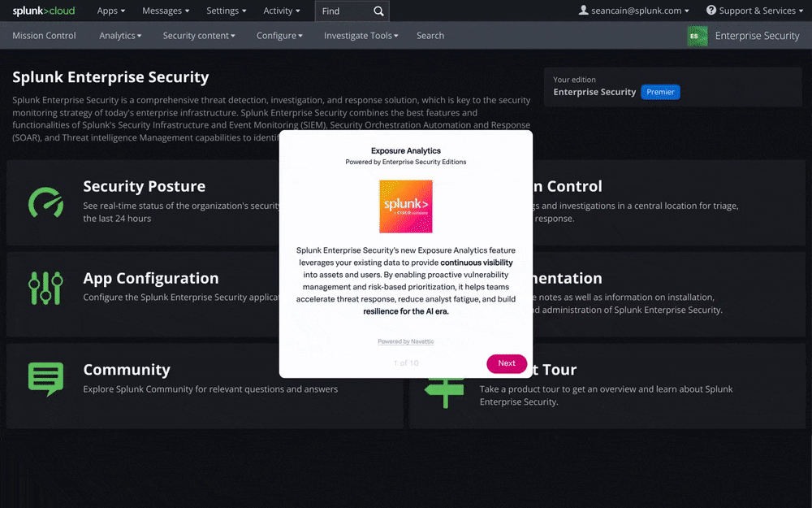Open the Search navigation item
812x508 pixels.
[x=430, y=36]
